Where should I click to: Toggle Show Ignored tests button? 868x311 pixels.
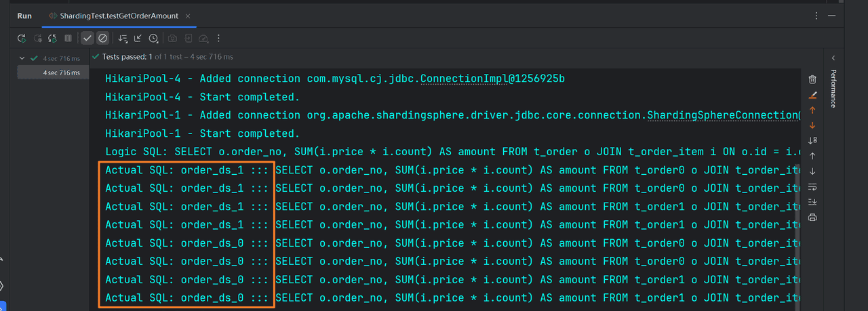(102, 39)
